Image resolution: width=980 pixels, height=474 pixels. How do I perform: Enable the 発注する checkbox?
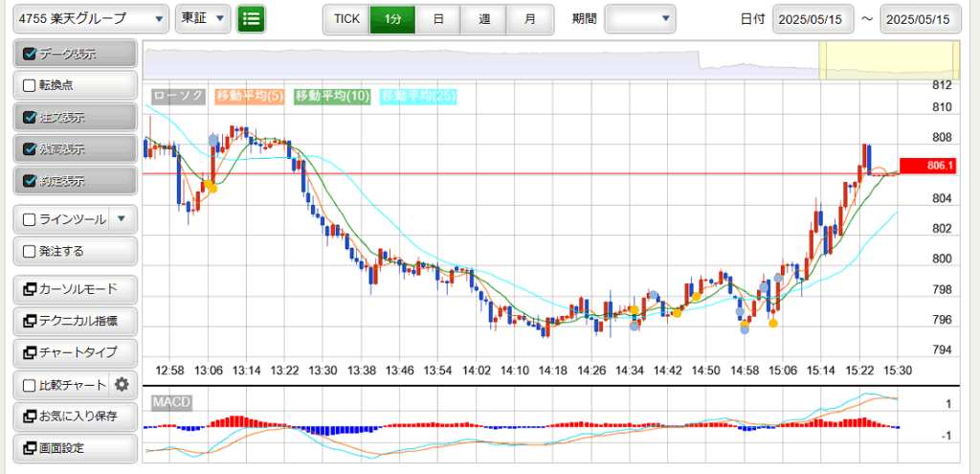[30, 252]
